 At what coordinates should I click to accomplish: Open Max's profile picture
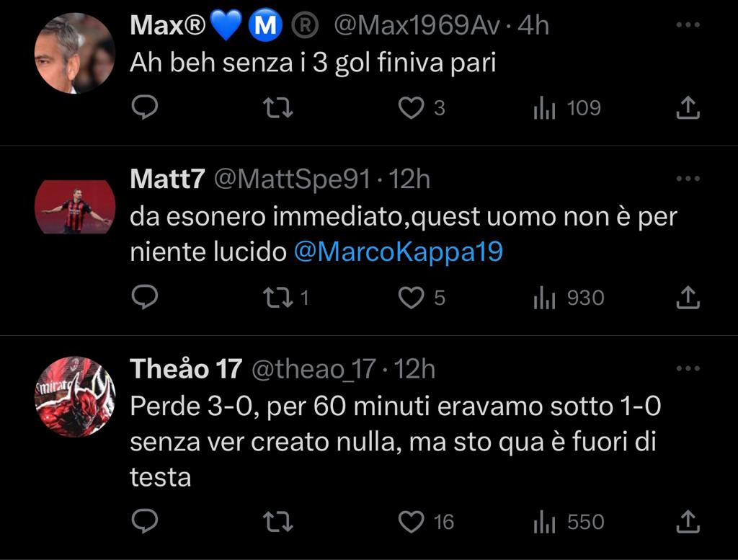coord(75,53)
